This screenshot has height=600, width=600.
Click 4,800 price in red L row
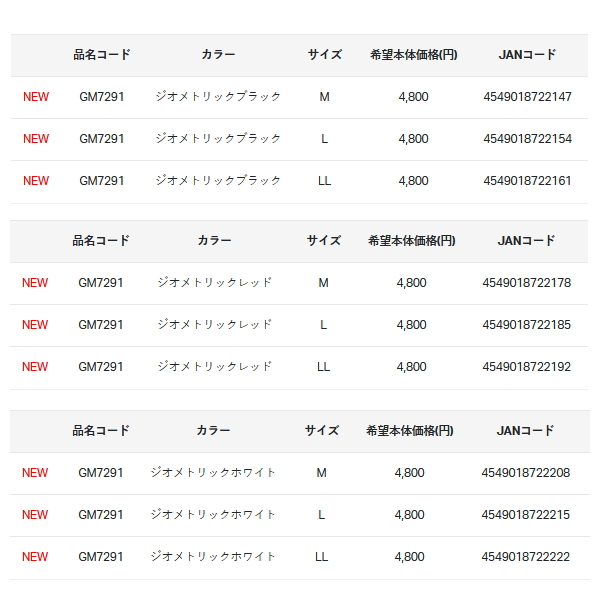pyautogui.click(x=411, y=325)
